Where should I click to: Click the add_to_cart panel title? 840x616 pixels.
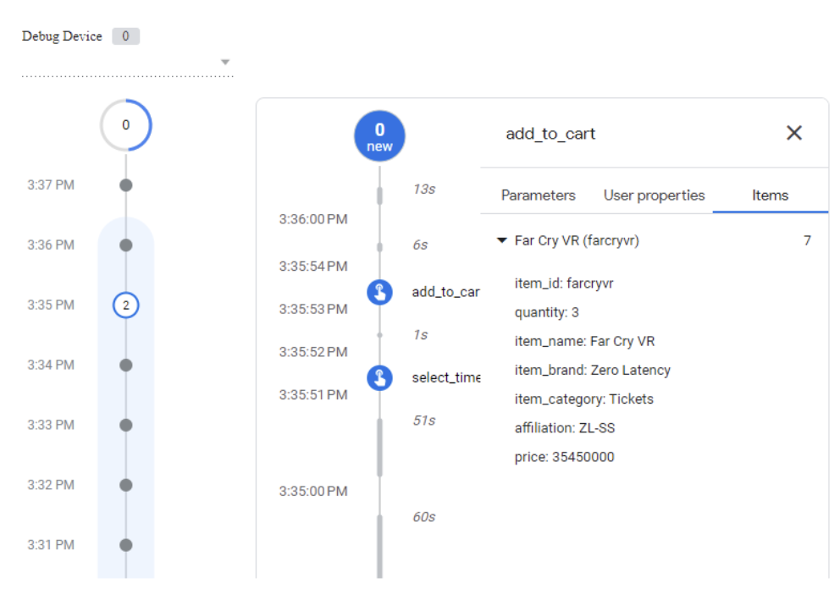click(x=550, y=133)
